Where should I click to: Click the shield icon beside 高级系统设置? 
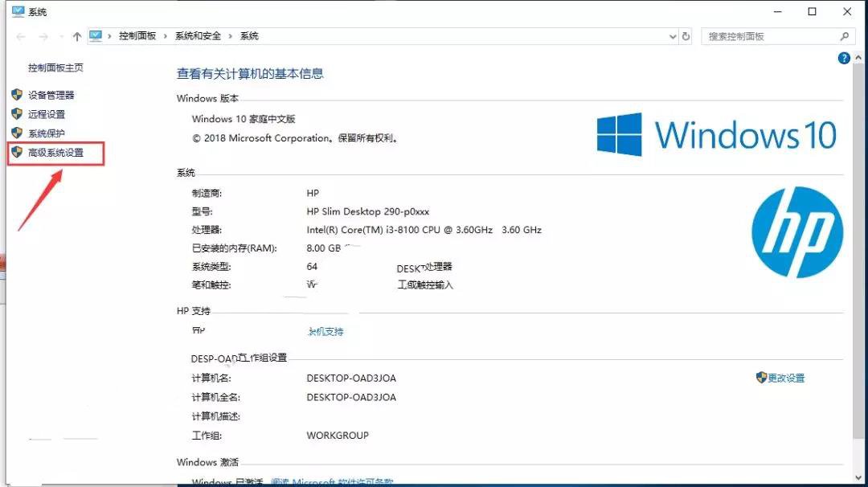point(17,152)
